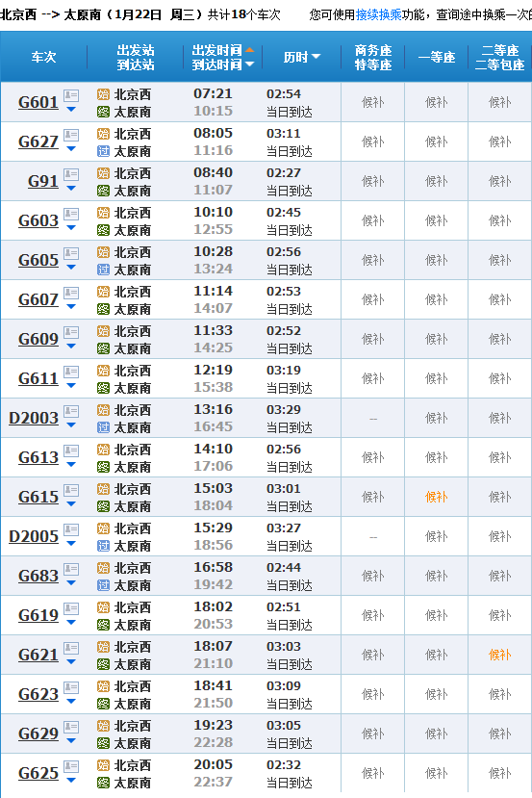Open train D2005 details link
This screenshot has height=798, width=532.
coord(34,536)
